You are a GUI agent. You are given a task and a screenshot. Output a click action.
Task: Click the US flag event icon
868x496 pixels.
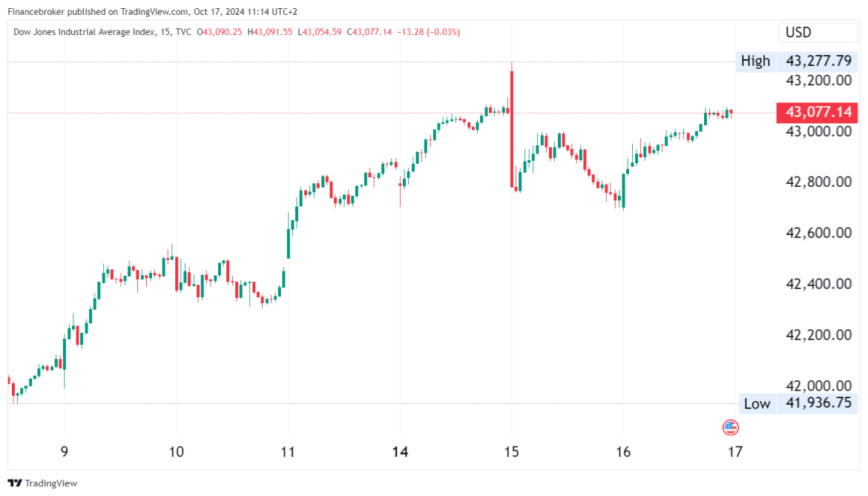731,427
